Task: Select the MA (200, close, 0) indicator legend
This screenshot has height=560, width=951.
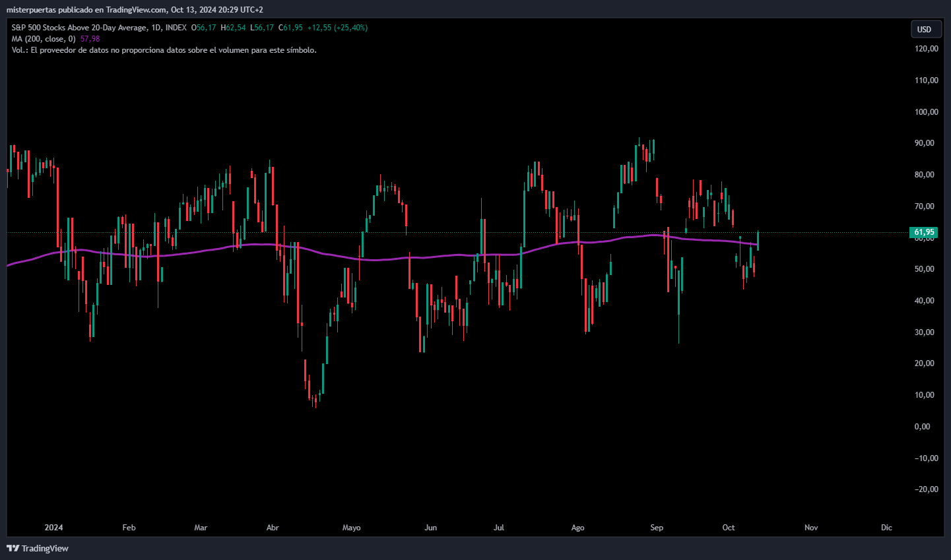Action: pos(44,39)
